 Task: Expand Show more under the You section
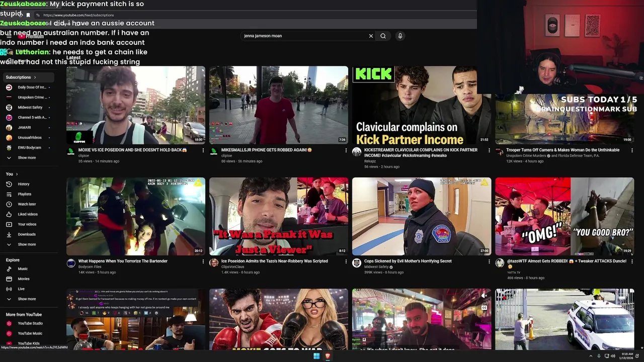(x=27, y=244)
